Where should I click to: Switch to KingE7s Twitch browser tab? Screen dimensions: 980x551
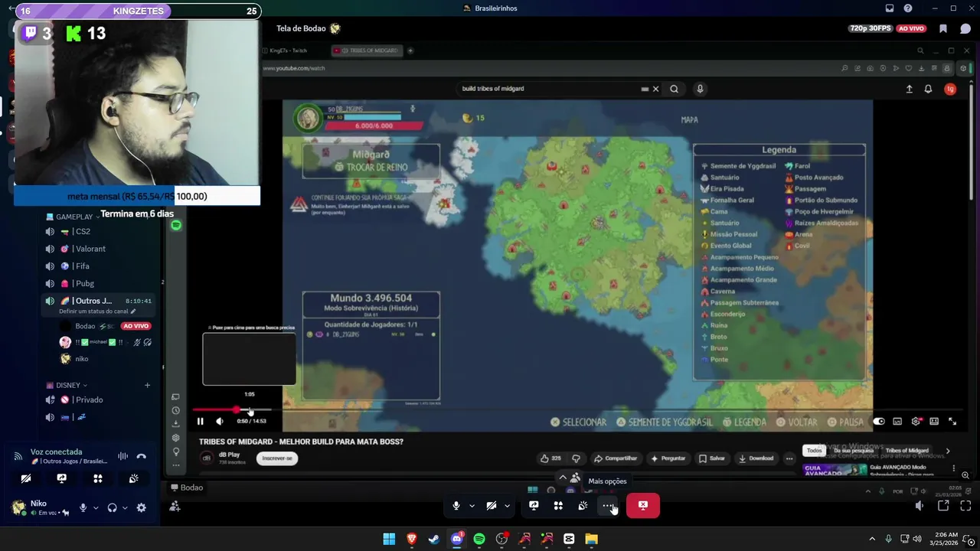tap(289, 51)
